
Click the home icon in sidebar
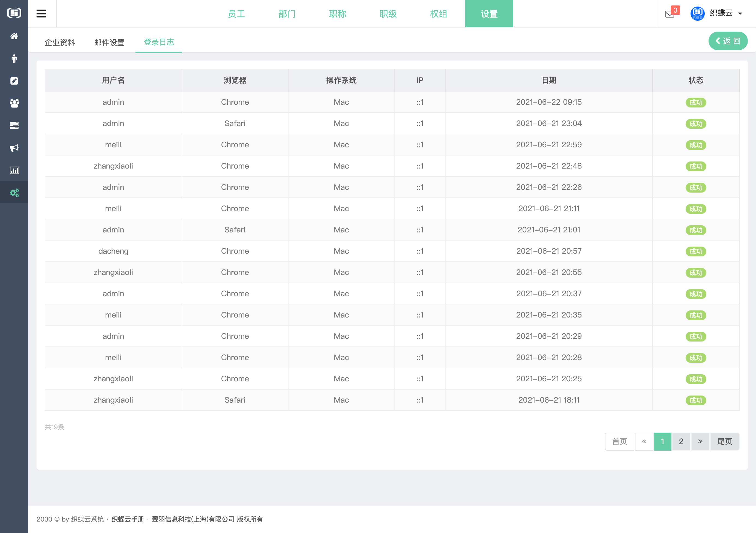coord(14,36)
